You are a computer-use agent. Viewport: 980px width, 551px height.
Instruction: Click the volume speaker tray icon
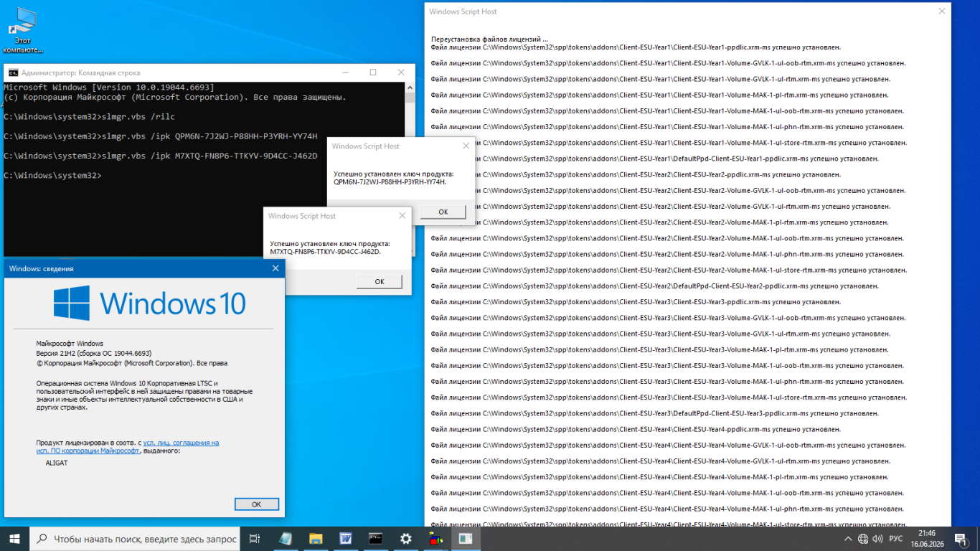(878, 539)
